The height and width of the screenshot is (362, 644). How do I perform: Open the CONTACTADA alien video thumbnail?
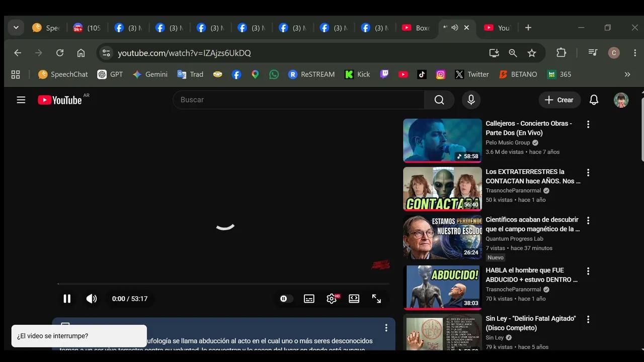point(442,189)
